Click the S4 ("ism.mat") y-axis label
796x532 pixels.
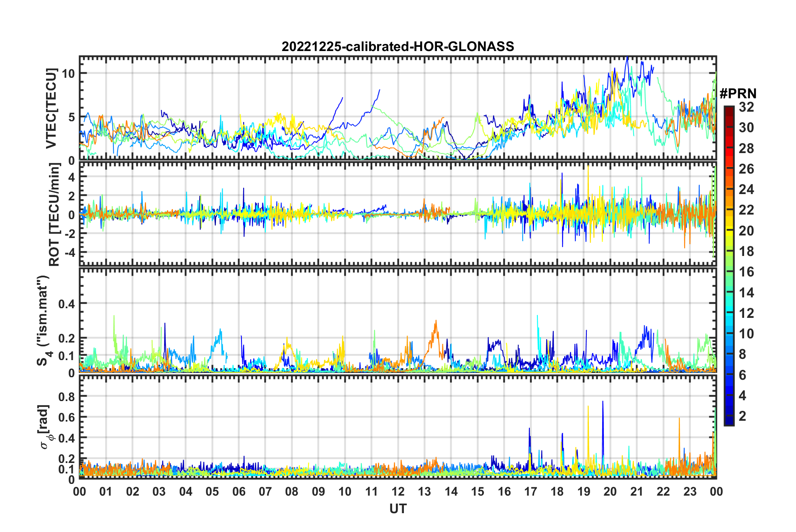(43, 321)
